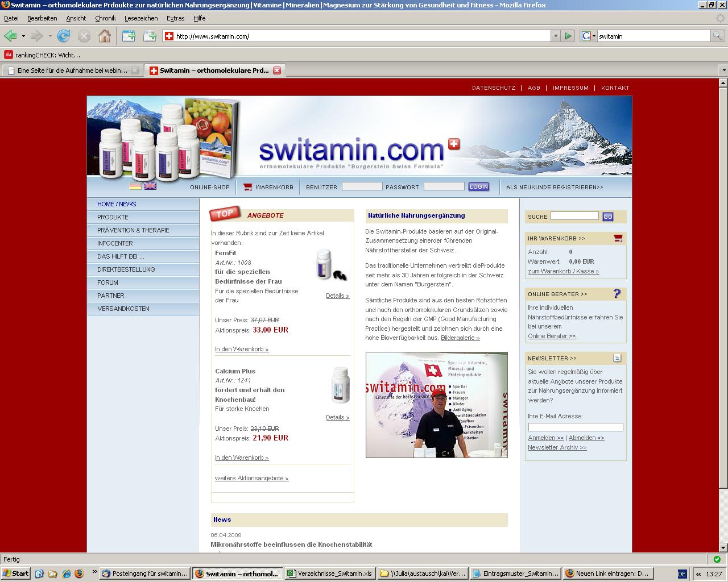The height and width of the screenshot is (582, 728).
Task: Add Calcium Plus 'In den Warenkorb'
Action: pos(242,458)
